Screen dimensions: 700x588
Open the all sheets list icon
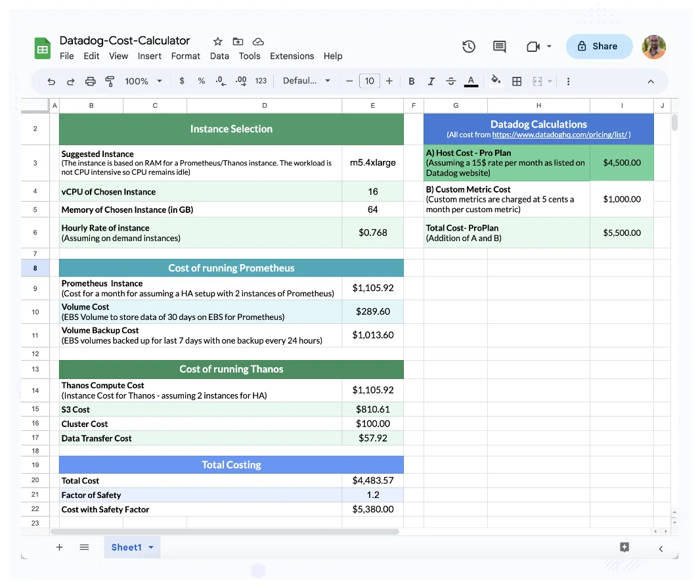[84, 547]
